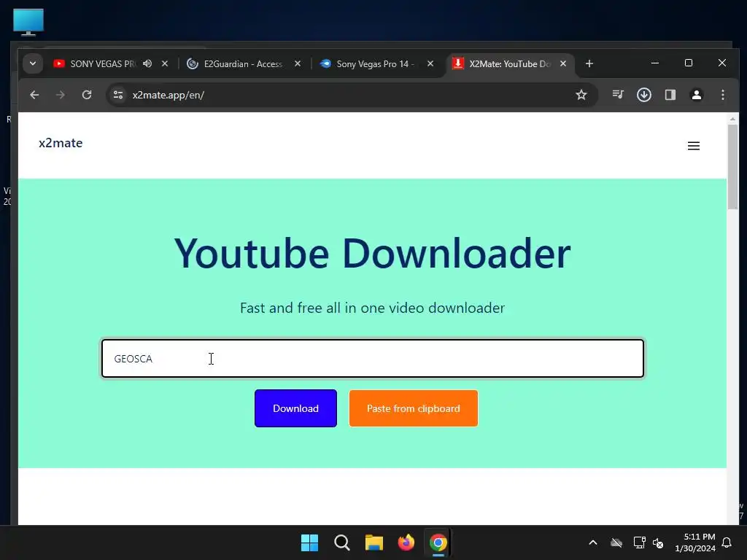Open the Windows Start menu
This screenshot has width=747, height=560.
pos(309,542)
